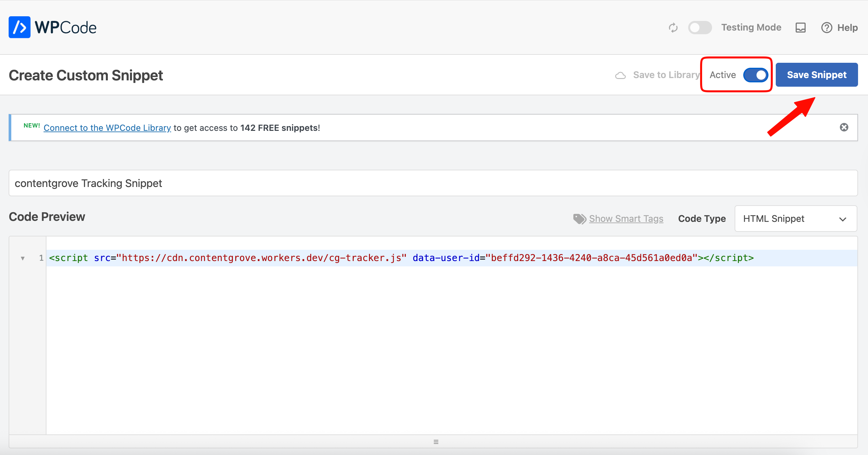The height and width of the screenshot is (455, 868).
Task: Click Show Smart Tags link
Action: pos(626,219)
